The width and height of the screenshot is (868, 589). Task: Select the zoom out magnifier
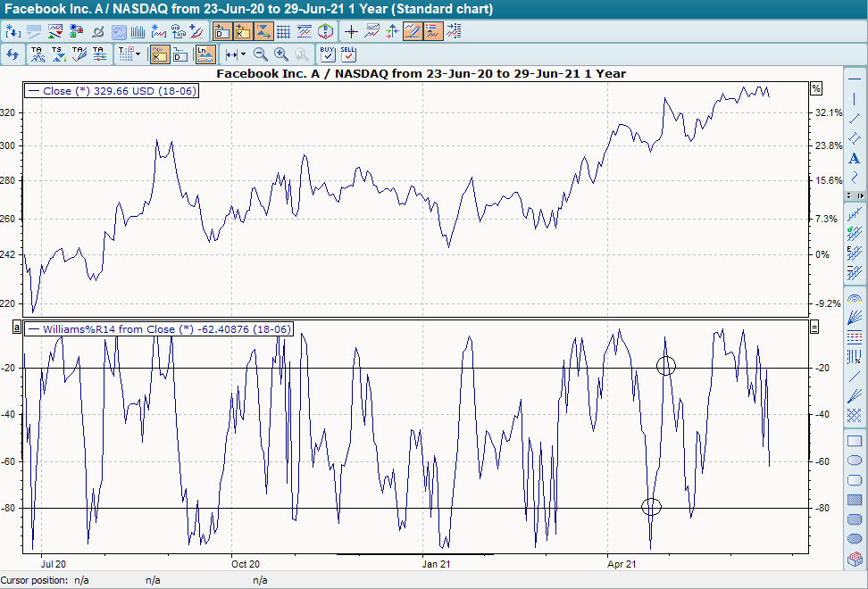[x=261, y=54]
